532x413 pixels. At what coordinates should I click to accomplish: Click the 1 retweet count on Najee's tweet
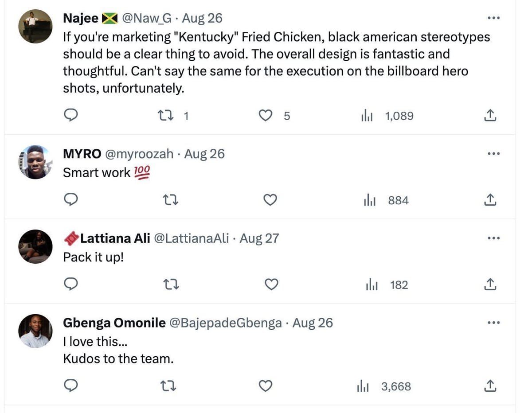click(186, 116)
